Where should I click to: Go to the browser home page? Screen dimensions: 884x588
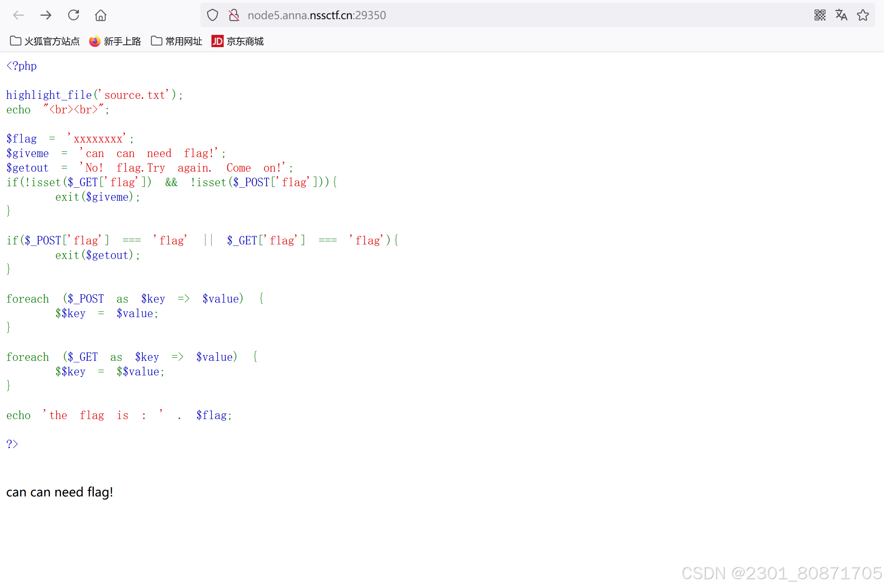[101, 15]
